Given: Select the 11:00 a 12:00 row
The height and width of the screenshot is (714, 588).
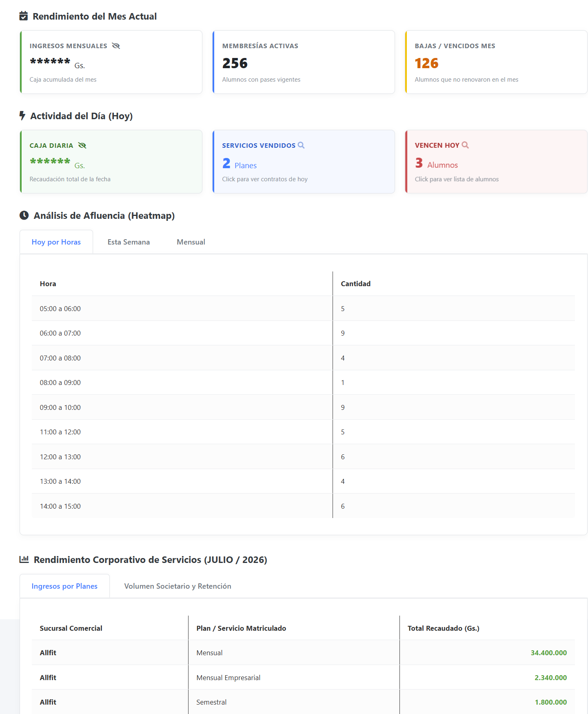Looking at the screenshot, I should point(303,432).
